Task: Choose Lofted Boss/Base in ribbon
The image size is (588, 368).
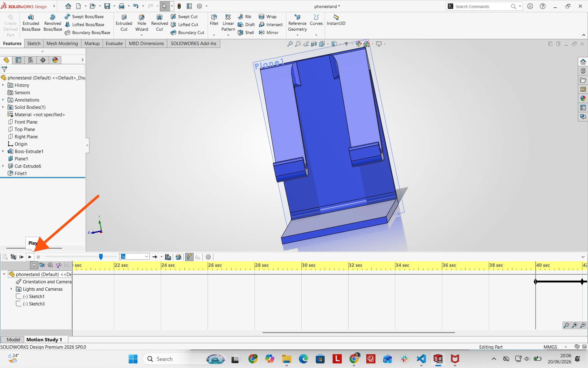Action: click(x=85, y=25)
